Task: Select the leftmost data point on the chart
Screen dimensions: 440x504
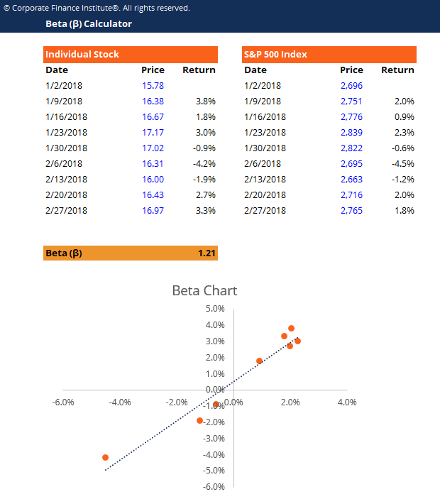Action: click(x=105, y=458)
